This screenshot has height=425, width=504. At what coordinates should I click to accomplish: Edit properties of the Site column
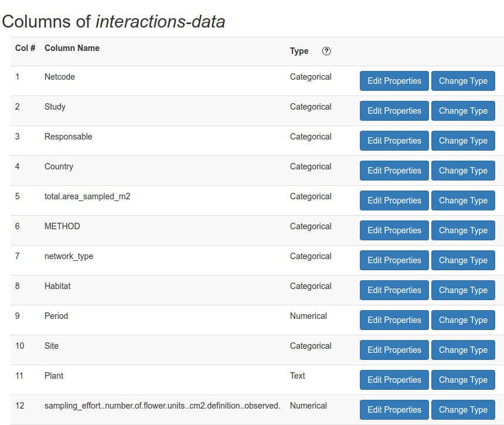click(x=394, y=350)
